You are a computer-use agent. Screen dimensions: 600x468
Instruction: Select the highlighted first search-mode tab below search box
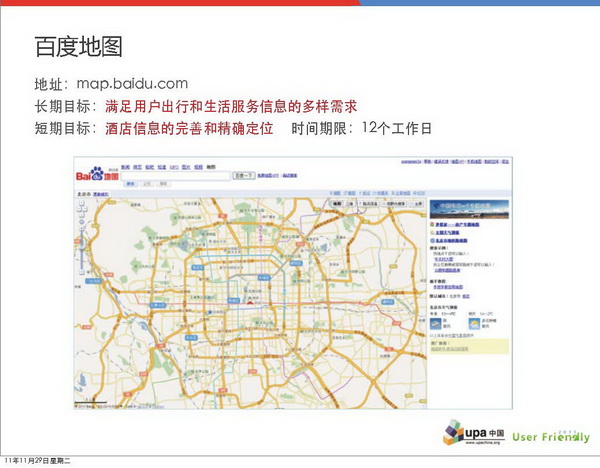pos(131,184)
